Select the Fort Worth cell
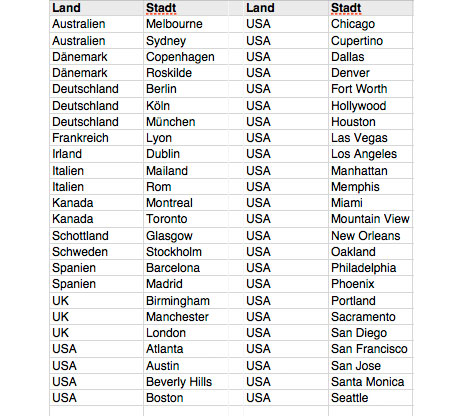 point(370,89)
